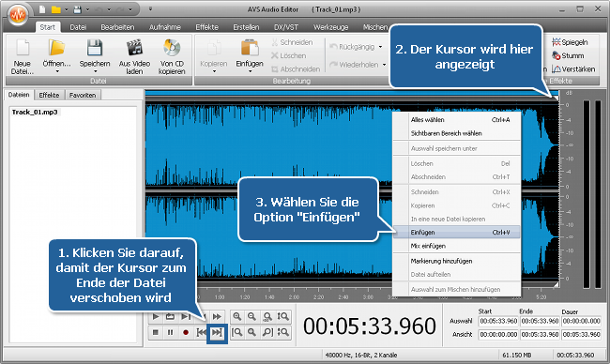Image resolution: width=610 pixels, height=364 pixels.
Task: Click the 2:00 mark on timeline ruler
Action: click(294, 297)
